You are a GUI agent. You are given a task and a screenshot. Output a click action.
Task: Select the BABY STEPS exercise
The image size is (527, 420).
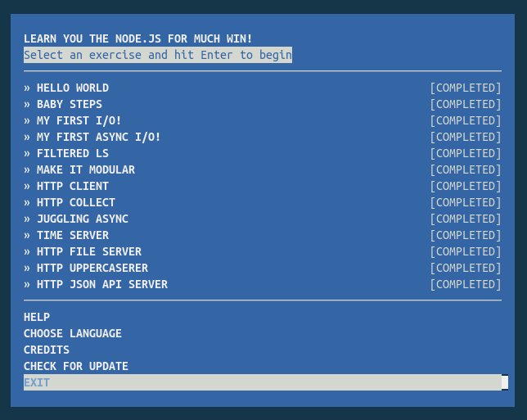pyautogui.click(x=263, y=104)
